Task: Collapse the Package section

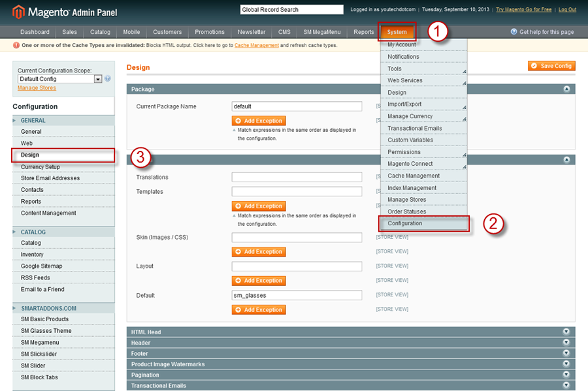Action: 566,89
